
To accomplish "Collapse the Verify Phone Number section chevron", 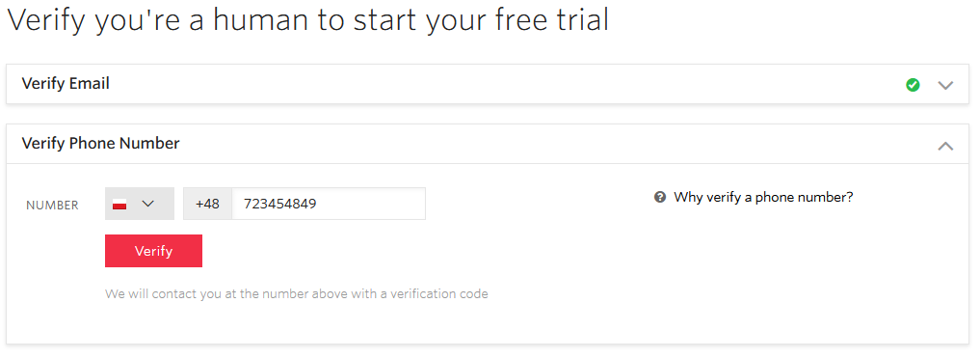I will 945,146.
